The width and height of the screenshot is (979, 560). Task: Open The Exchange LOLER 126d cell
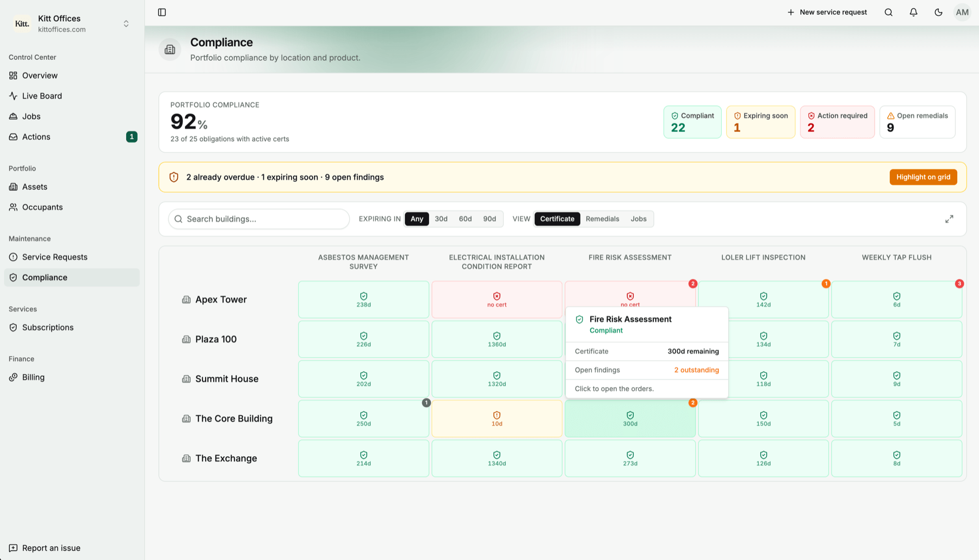763,458
